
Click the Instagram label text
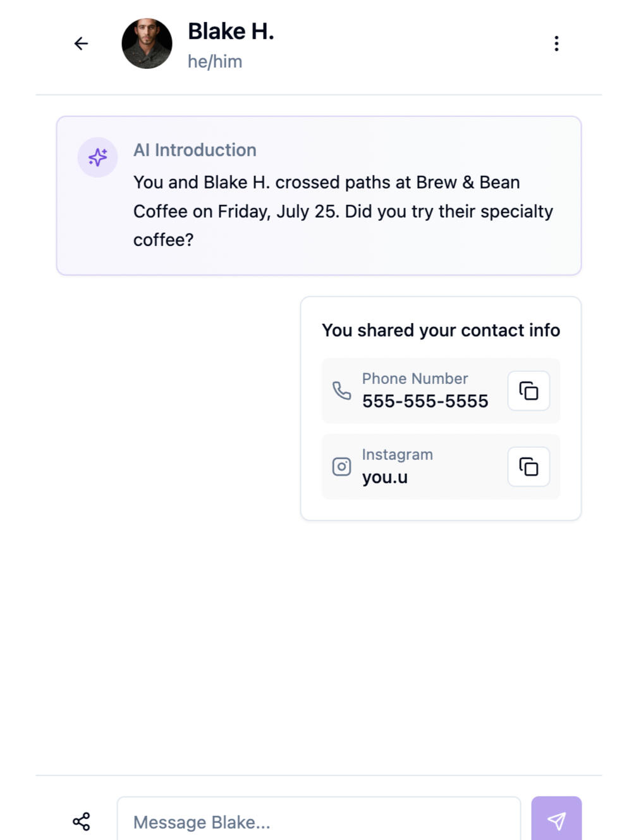click(x=397, y=454)
